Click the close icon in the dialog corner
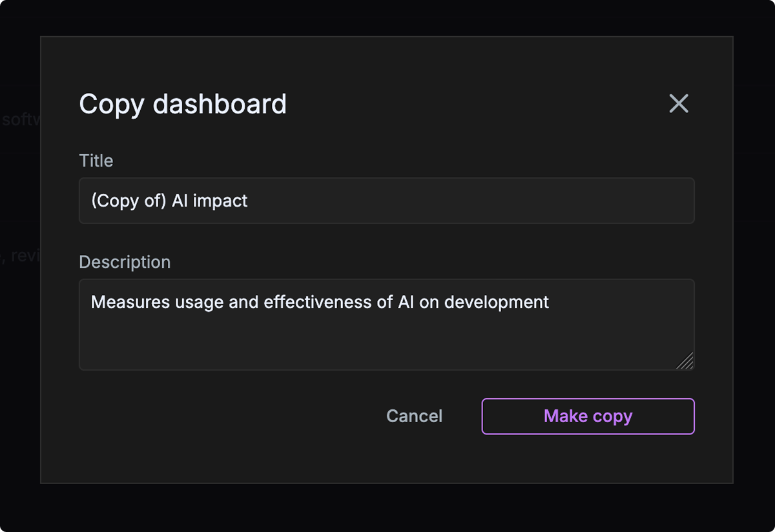This screenshot has width=775, height=532. [x=679, y=104]
